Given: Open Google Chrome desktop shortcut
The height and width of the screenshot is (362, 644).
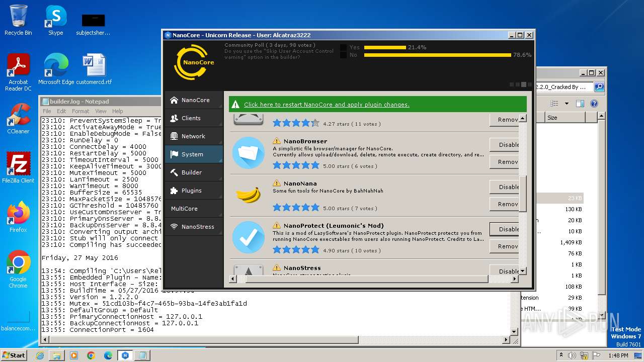Looking at the screenshot, I should click(x=18, y=269).
